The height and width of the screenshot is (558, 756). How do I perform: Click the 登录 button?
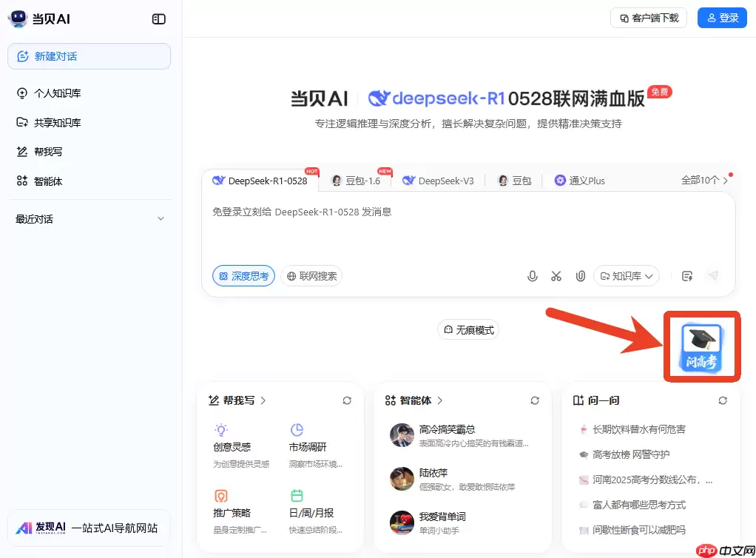click(x=721, y=17)
